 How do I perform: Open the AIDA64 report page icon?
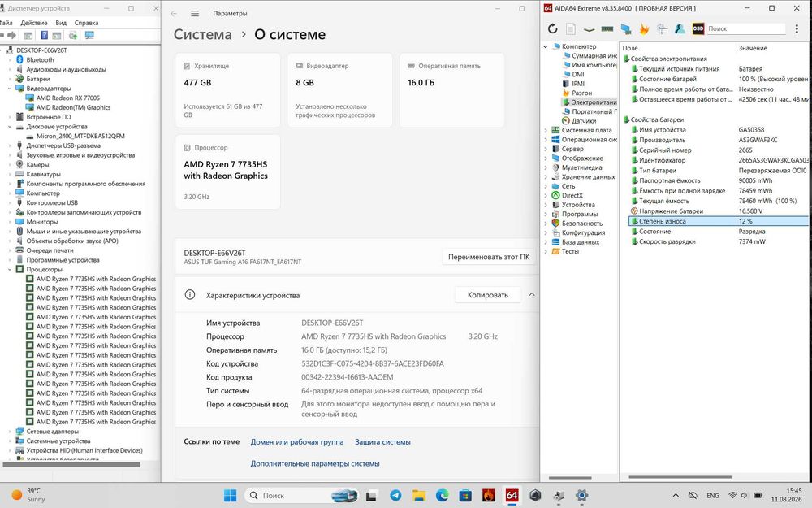571,29
